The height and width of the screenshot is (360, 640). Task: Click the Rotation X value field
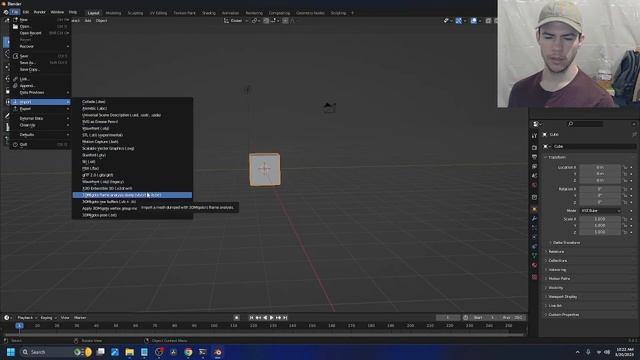coord(600,189)
